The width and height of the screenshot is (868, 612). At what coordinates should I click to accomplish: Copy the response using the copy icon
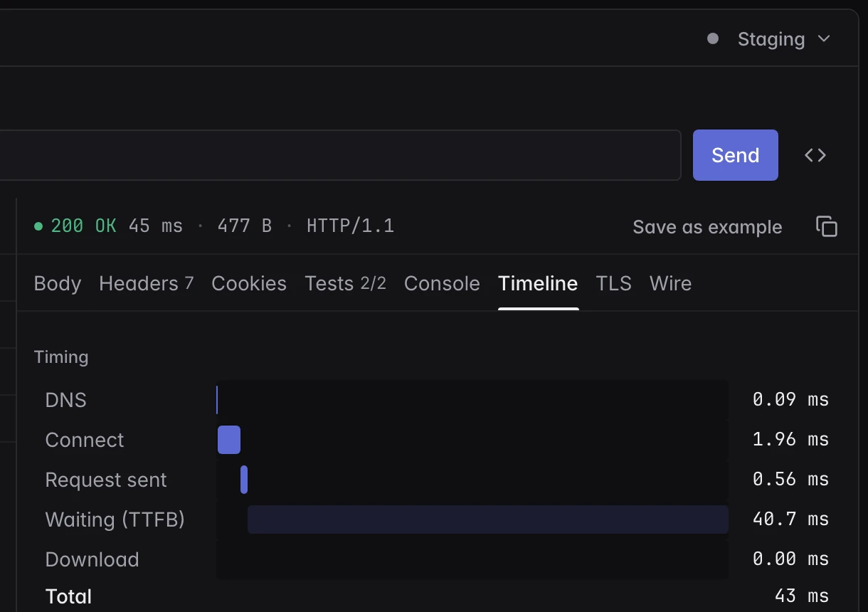click(827, 227)
